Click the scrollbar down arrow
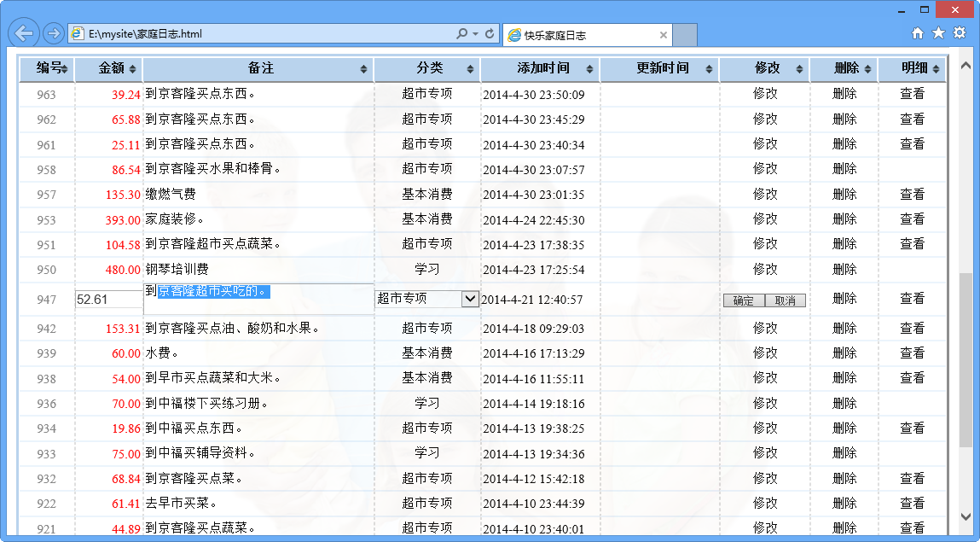The image size is (980, 542). (x=966, y=517)
